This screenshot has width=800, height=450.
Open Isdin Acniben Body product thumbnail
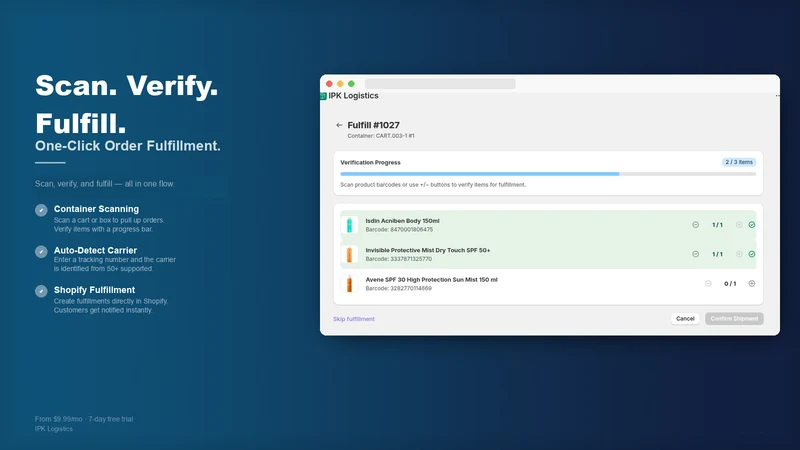(x=349, y=224)
